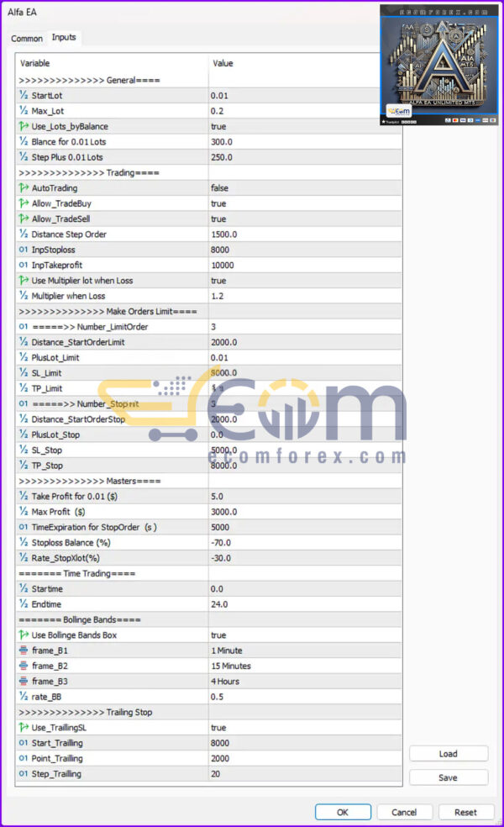The height and width of the screenshot is (827, 504).
Task: Open the frame_B3 dropdown showing 4 Hours
Action: (304, 681)
